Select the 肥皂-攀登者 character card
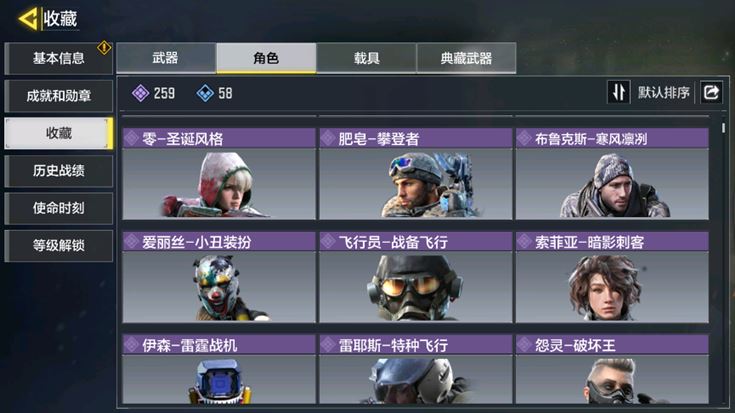This screenshot has height=413, width=735. (x=416, y=173)
